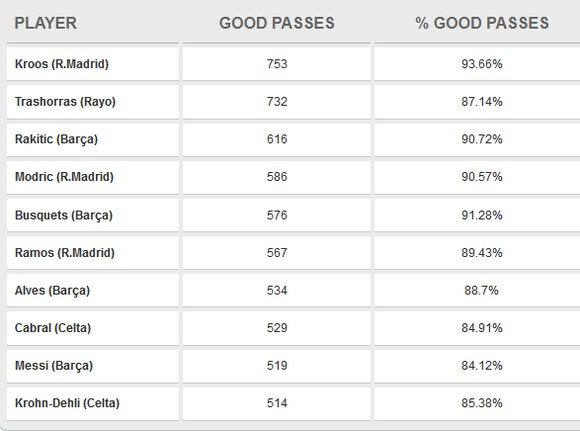Click the 85.38% value in last row
The width and height of the screenshot is (580, 431).
(x=482, y=403)
